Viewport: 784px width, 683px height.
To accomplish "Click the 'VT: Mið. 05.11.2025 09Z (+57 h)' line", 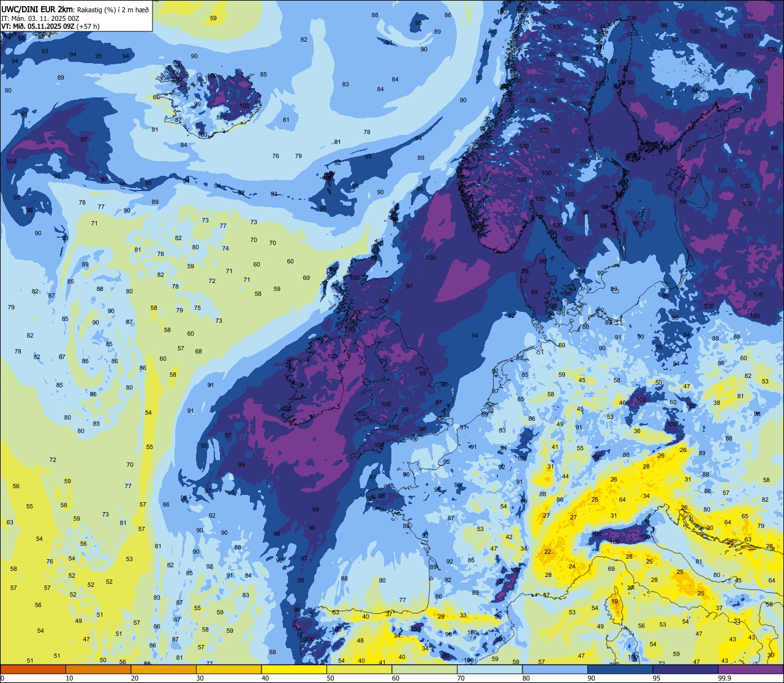I will pos(51,26).
